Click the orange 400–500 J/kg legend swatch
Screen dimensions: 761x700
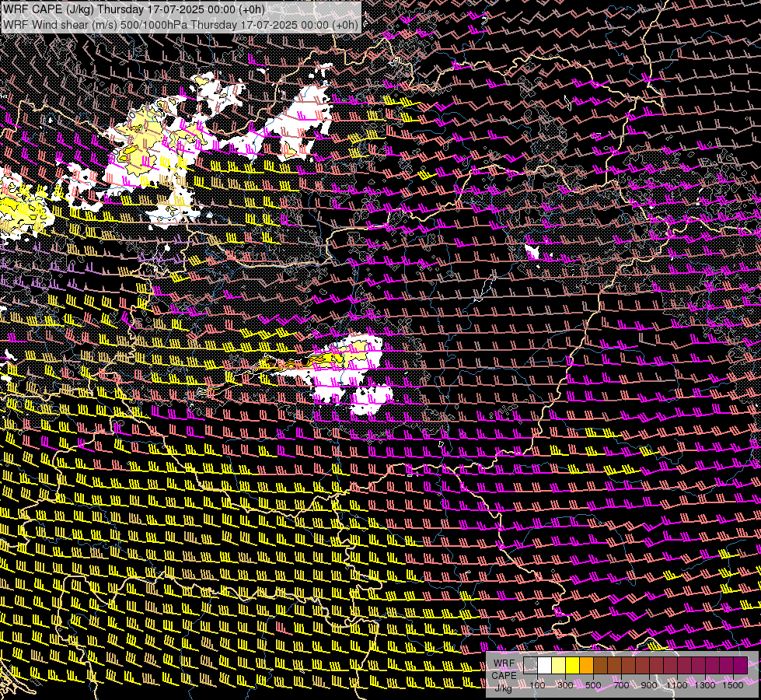point(586,665)
